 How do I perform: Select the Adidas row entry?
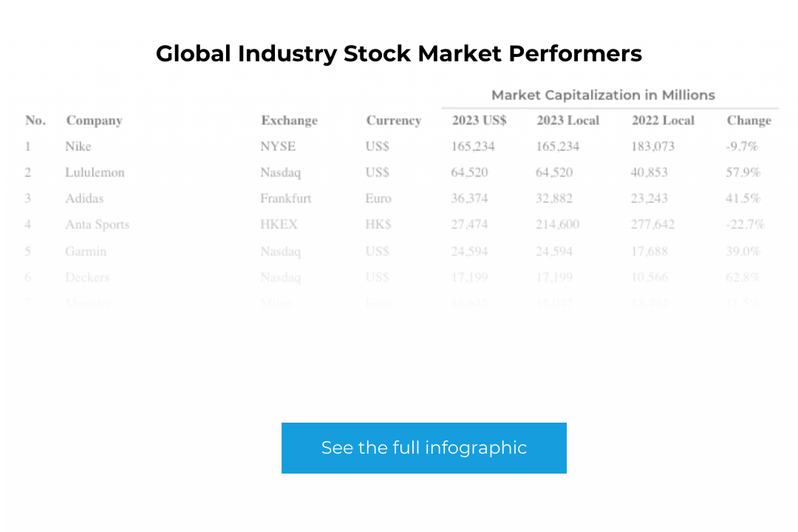83,198
